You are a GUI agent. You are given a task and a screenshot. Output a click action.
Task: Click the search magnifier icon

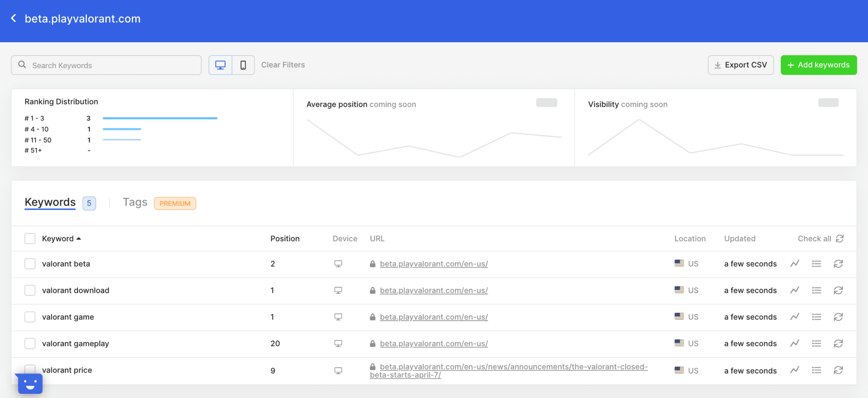[x=22, y=65]
